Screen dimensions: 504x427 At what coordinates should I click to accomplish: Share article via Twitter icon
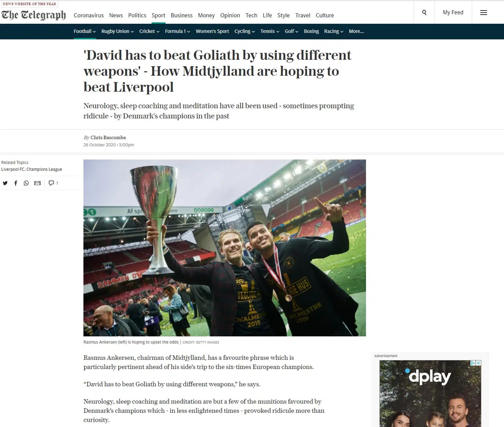click(5, 183)
